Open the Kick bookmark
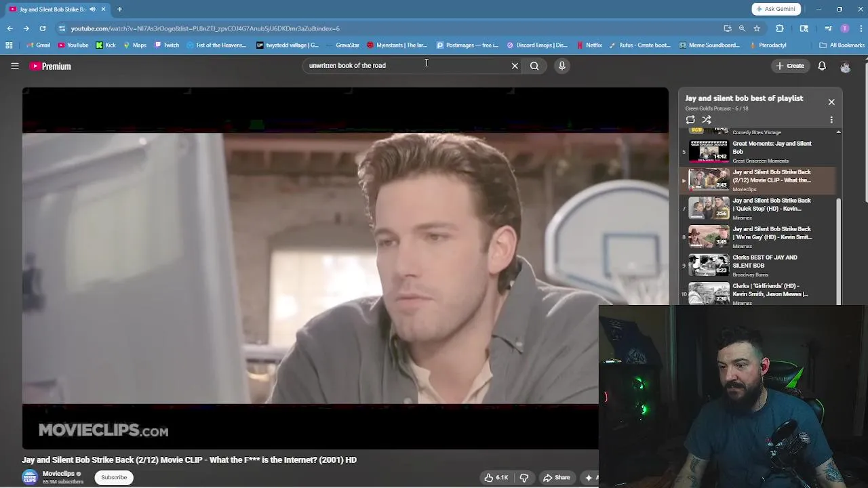Screen dimensions: 868x488 pyautogui.click(x=106, y=45)
